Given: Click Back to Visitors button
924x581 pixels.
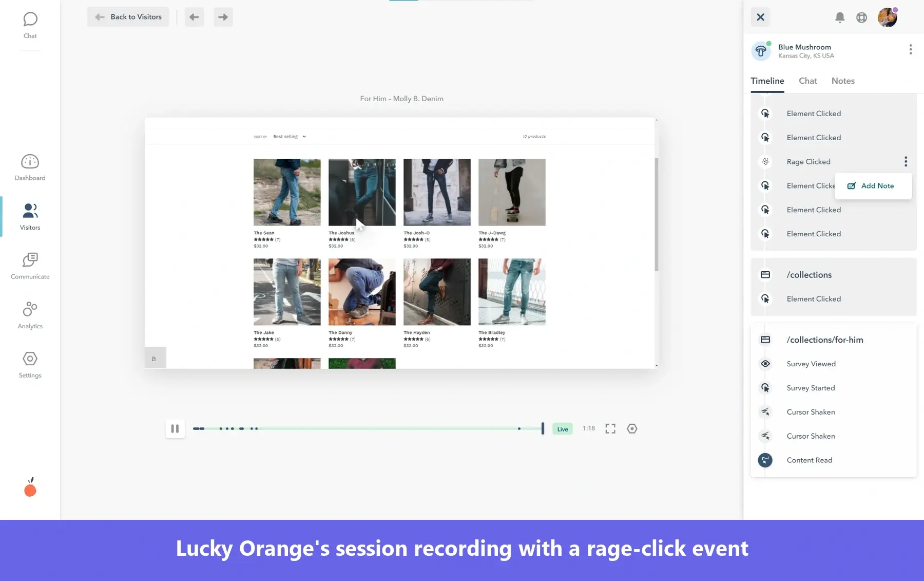Looking at the screenshot, I should pos(128,17).
